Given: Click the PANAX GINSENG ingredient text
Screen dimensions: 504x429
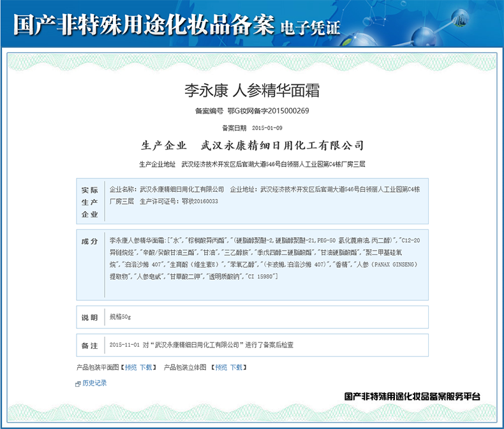Looking at the screenshot, I should 396,265.
